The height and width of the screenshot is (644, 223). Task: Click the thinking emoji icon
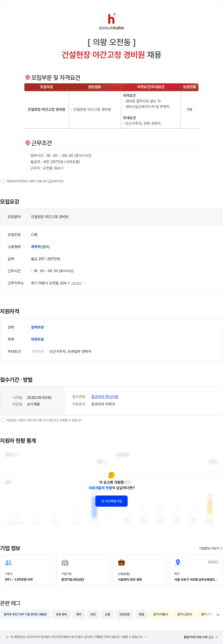tap(111, 475)
